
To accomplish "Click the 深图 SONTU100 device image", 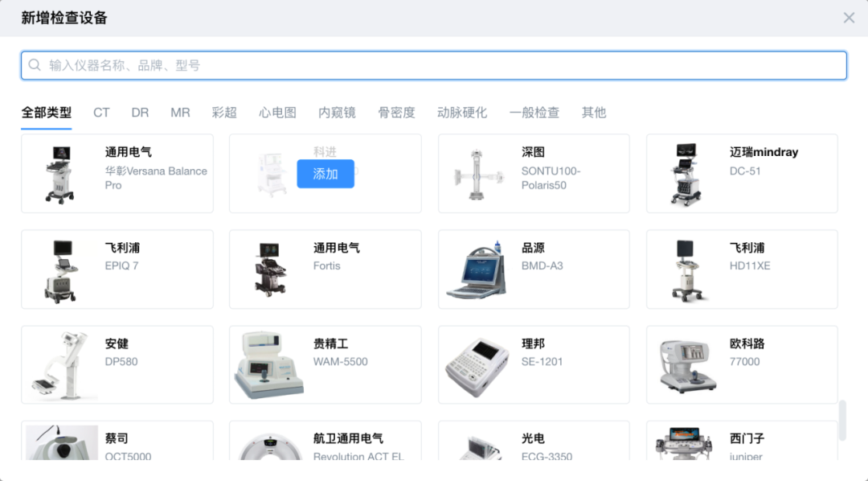I will pyautogui.click(x=477, y=174).
